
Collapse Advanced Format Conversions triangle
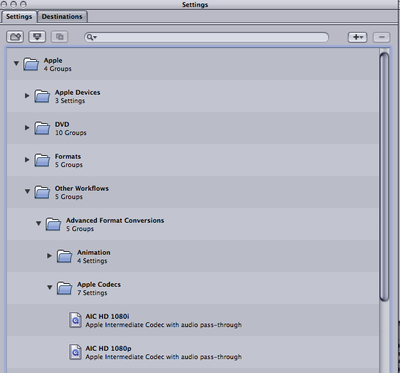[x=38, y=223]
